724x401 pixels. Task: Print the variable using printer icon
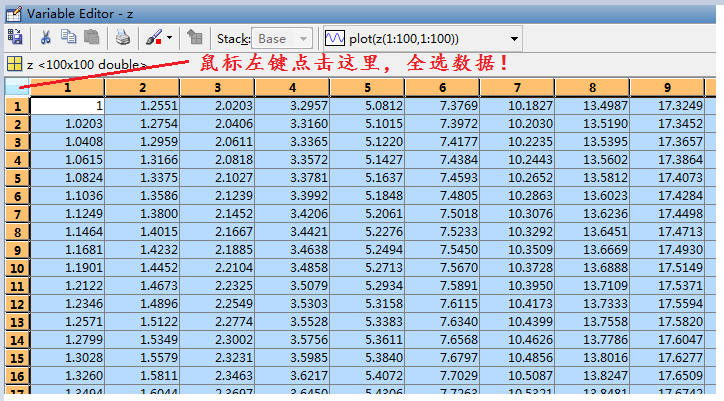pyautogui.click(x=122, y=37)
